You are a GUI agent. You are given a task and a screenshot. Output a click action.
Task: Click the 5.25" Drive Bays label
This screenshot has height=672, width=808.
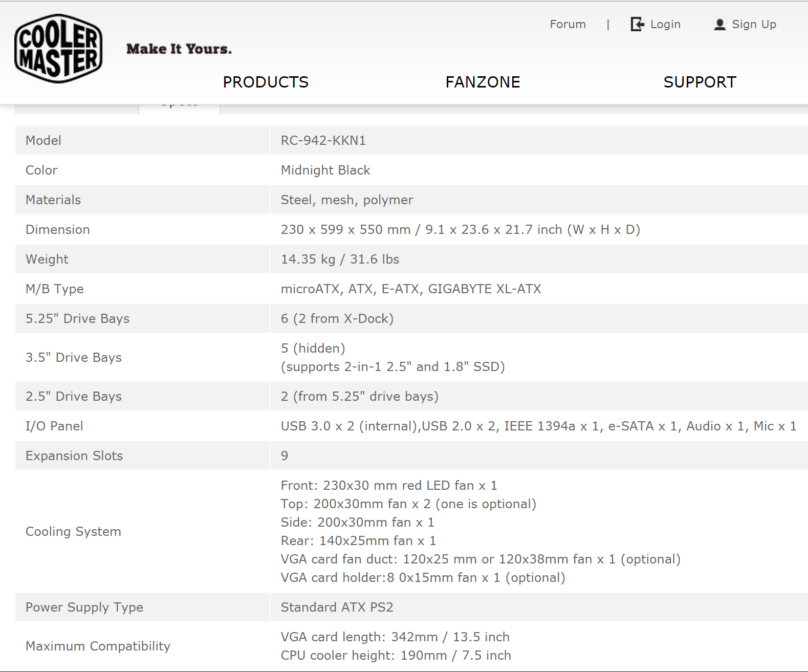[x=78, y=319]
